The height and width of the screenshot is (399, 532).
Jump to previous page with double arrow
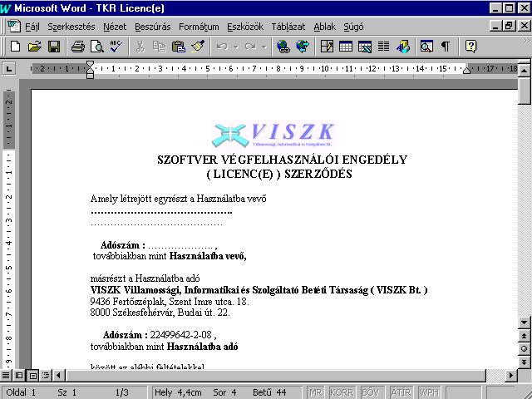[x=524, y=336]
